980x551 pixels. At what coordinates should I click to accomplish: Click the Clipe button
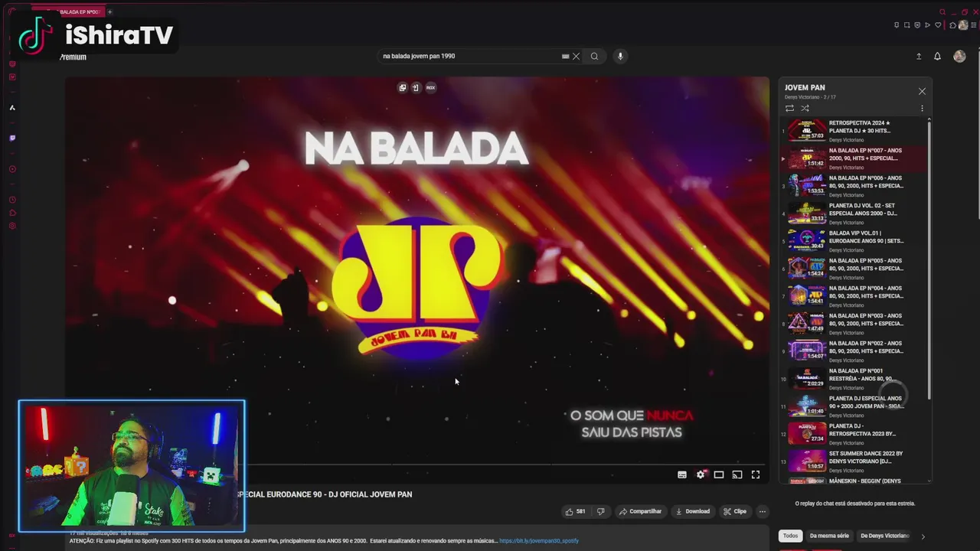tap(735, 511)
